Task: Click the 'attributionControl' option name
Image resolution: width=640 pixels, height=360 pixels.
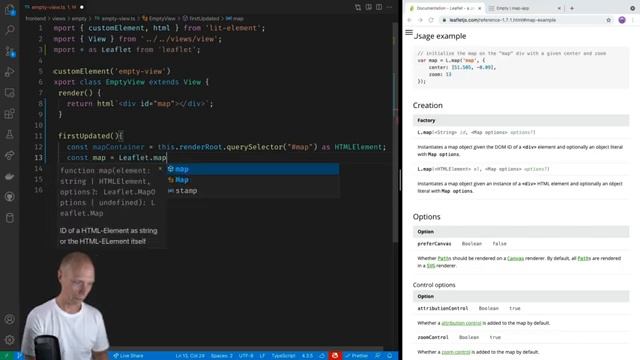Action: point(442,308)
